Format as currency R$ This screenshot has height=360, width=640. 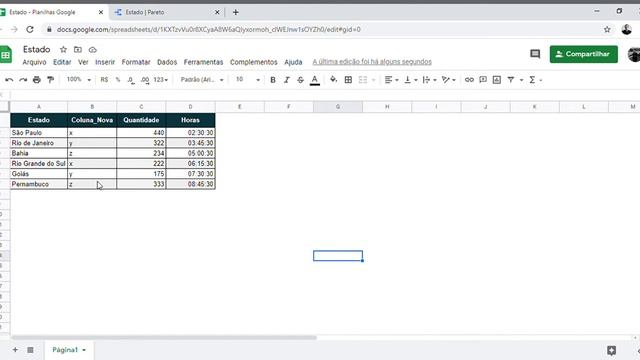(x=104, y=80)
